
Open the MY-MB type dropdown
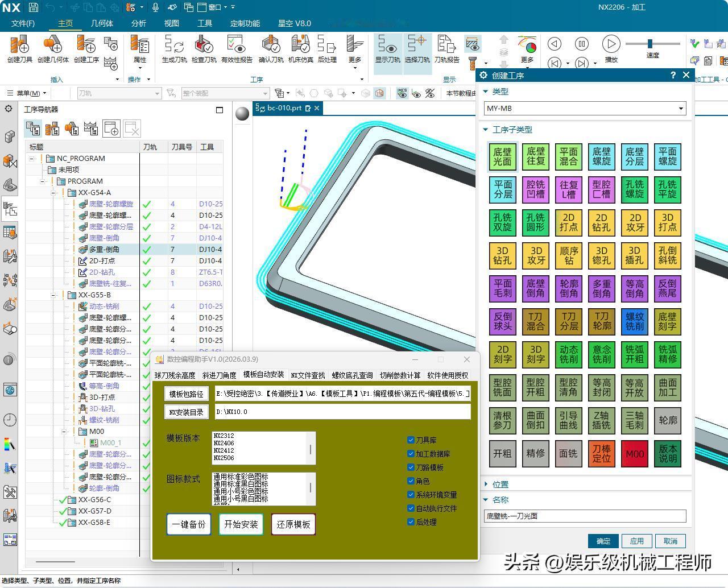[585, 108]
